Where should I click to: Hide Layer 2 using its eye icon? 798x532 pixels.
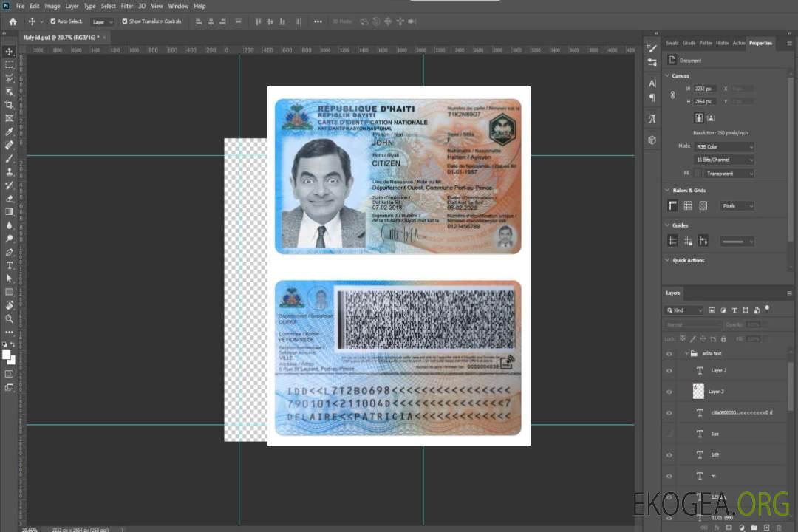[669, 370]
